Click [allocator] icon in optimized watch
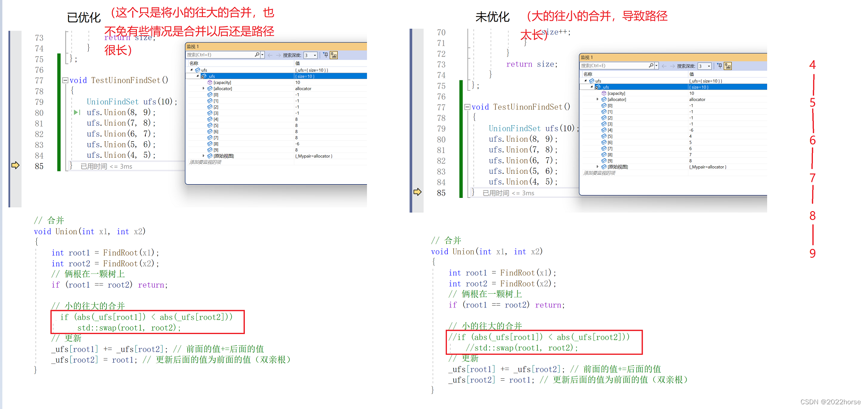The height and width of the screenshot is (409, 868). (210, 88)
